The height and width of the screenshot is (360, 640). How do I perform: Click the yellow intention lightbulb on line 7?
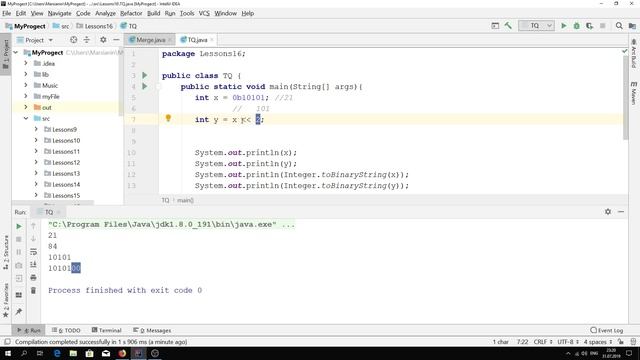(168, 118)
